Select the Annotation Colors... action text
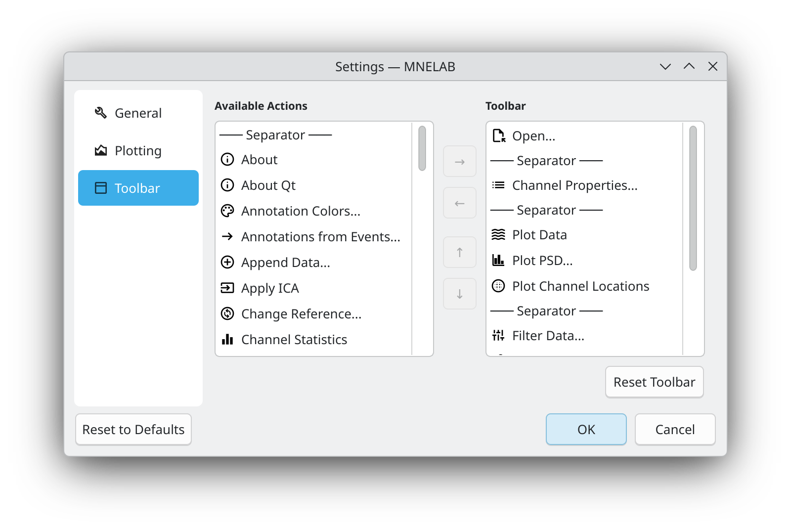Viewport: 791px width, 532px height. [x=301, y=211]
